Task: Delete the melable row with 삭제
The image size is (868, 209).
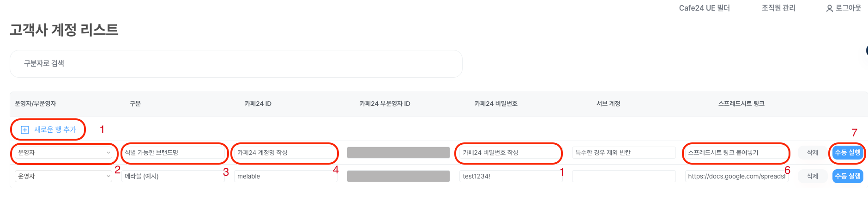Action: click(x=813, y=176)
